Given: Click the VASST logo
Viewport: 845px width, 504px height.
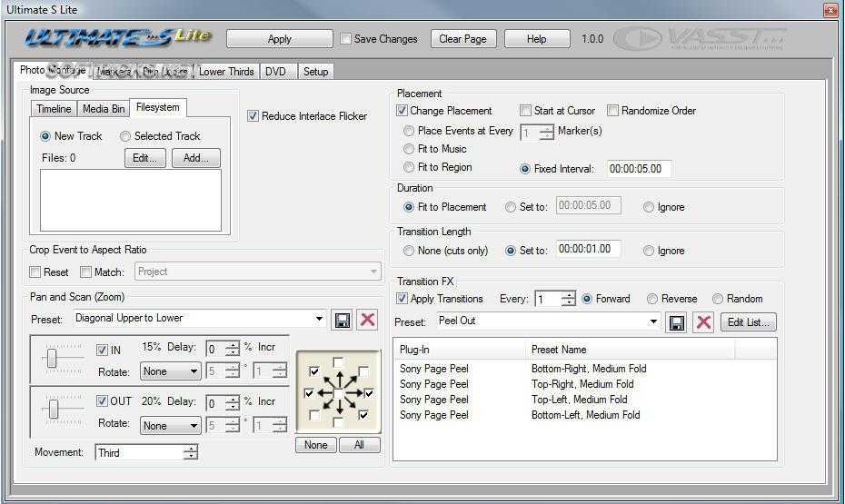Looking at the screenshot, I should point(700,39).
